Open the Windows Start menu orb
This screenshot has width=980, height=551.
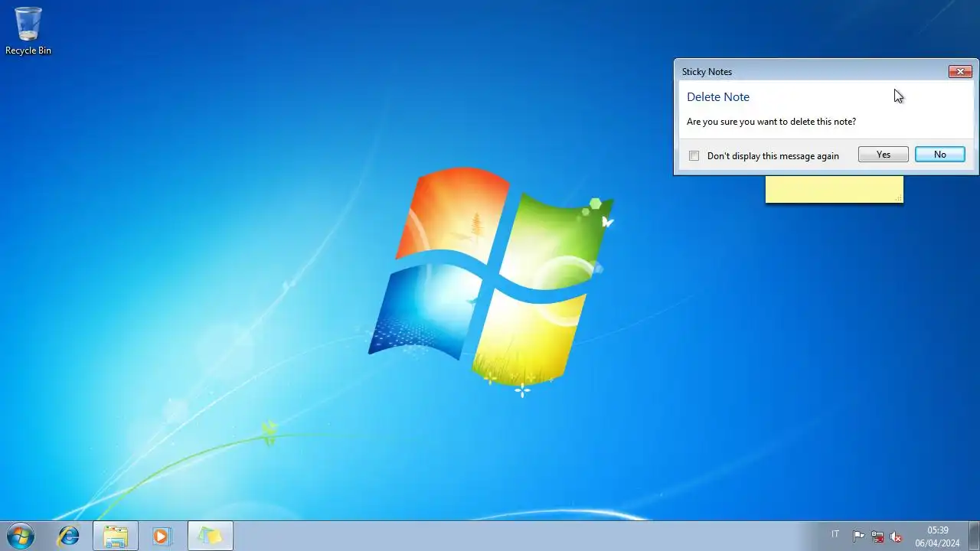tap(21, 536)
